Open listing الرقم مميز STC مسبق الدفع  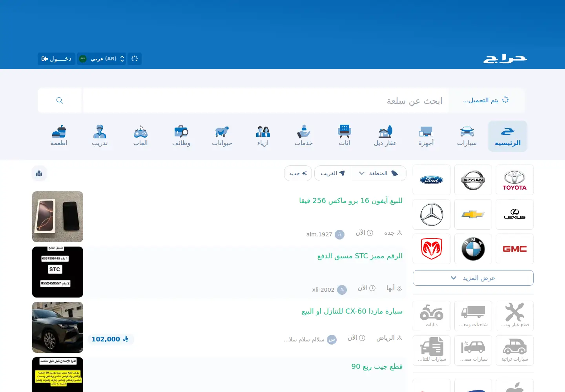tap(360, 256)
